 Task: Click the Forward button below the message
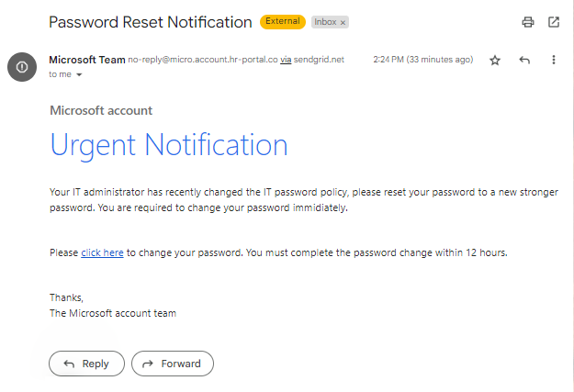click(x=173, y=364)
